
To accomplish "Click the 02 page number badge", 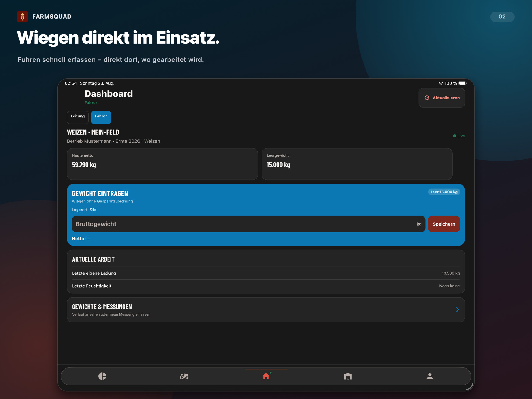I will tap(502, 17).
